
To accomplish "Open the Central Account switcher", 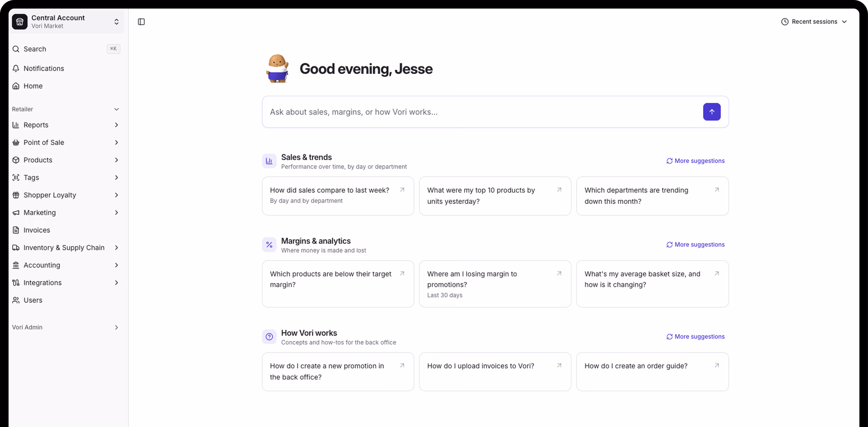I will [x=67, y=22].
